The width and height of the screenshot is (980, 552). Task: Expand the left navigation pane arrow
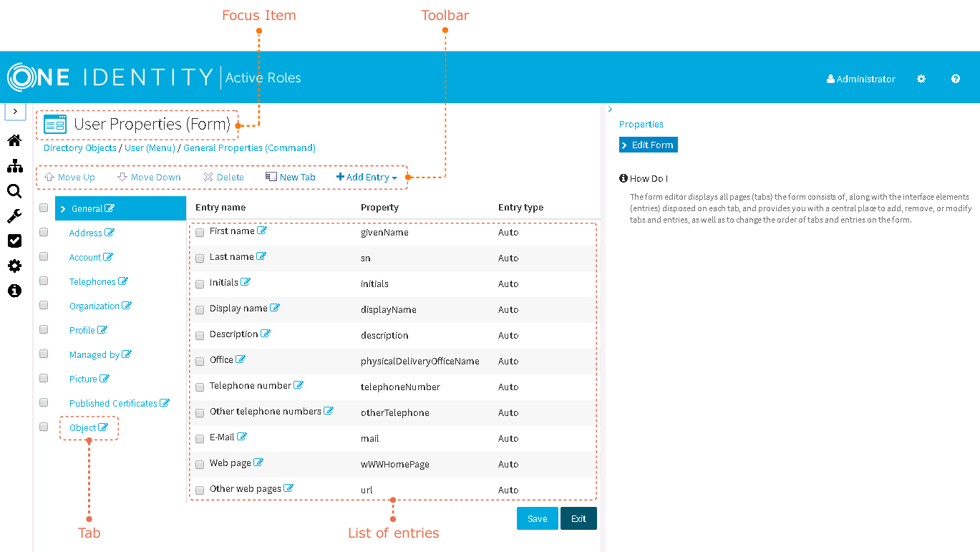16,112
